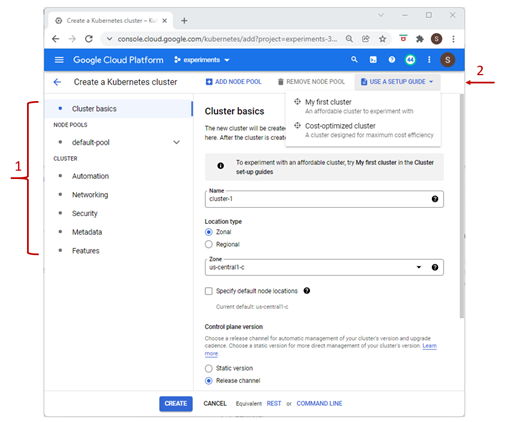Click the Cancel button

215,404
